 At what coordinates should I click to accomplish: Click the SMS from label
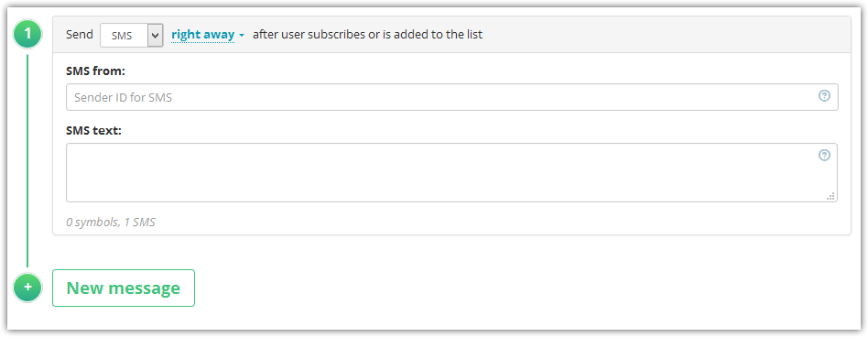click(95, 71)
